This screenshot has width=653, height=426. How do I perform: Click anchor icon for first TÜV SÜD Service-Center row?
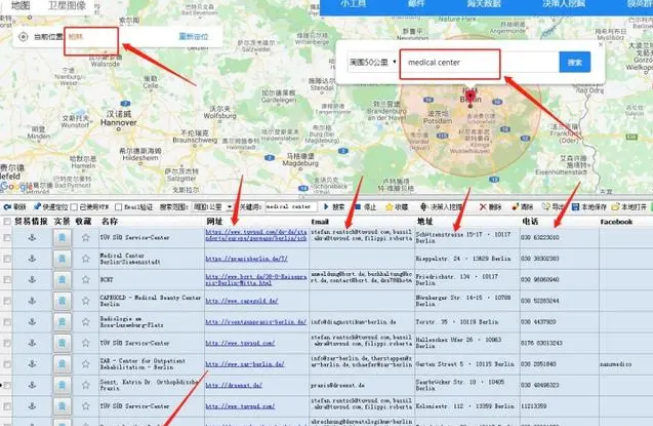click(x=32, y=237)
